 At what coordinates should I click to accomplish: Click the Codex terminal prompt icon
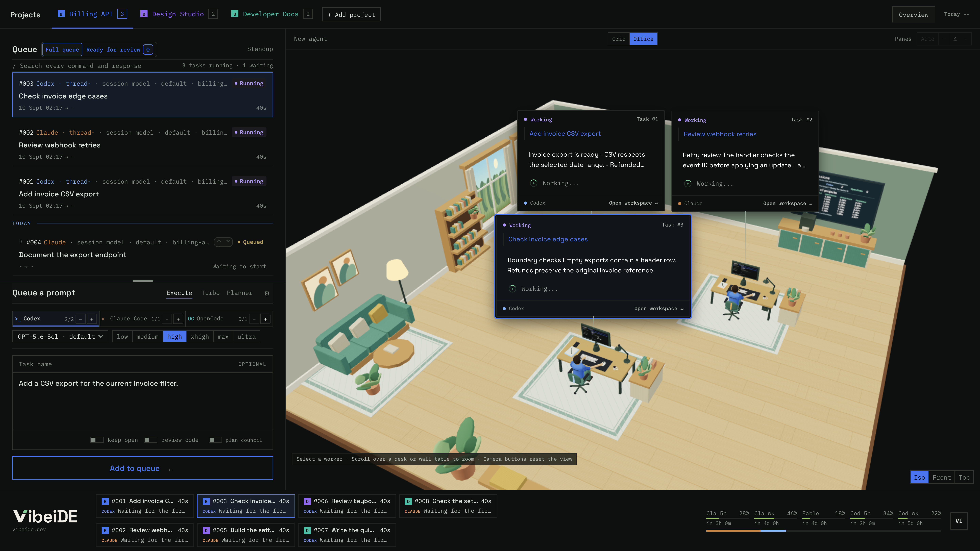click(18, 319)
